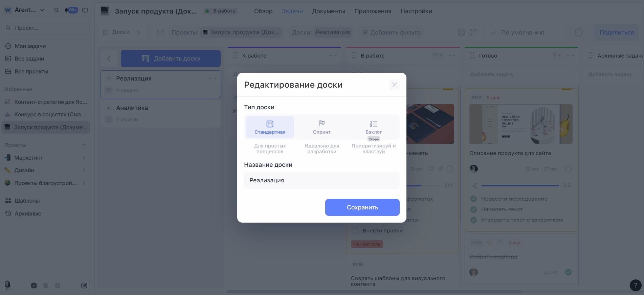This screenshot has width=644, height=295.
Task: Open the search magnifier icon
Action: [x=57, y=10]
